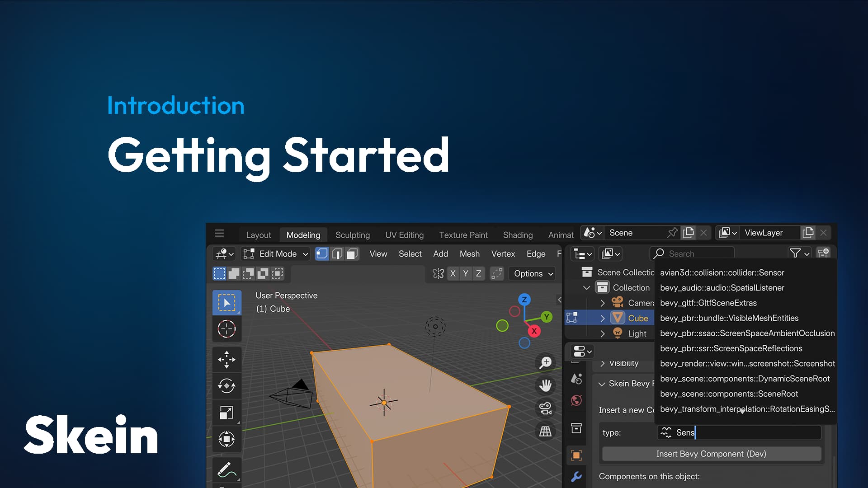
Task: Enable vertex select mode
Action: point(322,254)
